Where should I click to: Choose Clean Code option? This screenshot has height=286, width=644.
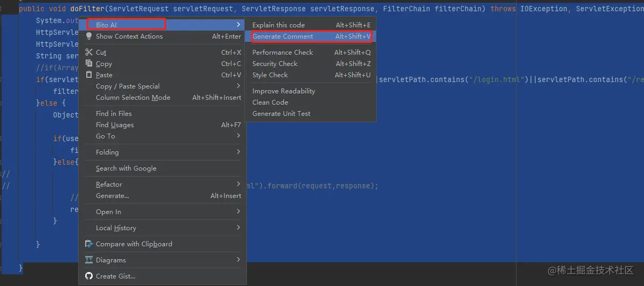coord(311,102)
